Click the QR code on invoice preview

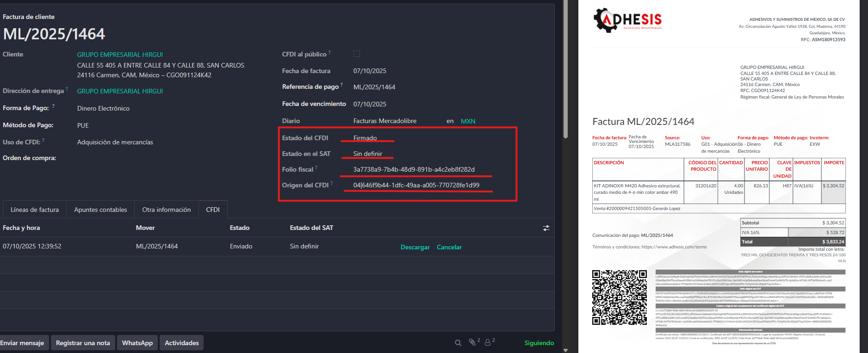click(x=620, y=297)
